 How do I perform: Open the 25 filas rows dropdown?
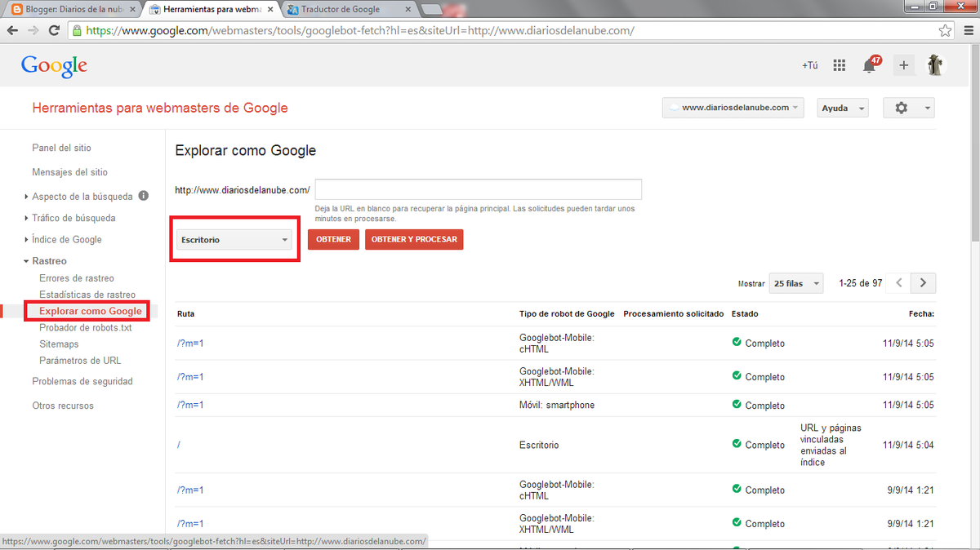[795, 283]
